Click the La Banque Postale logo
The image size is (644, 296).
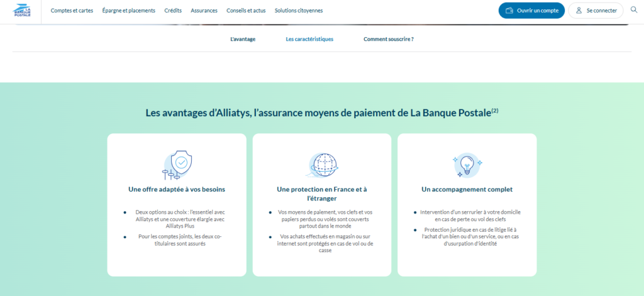22,10
